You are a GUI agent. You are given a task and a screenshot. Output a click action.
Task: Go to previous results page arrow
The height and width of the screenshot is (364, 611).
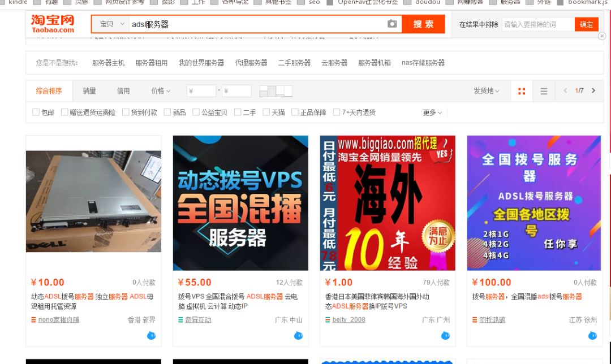tap(565, 90)
